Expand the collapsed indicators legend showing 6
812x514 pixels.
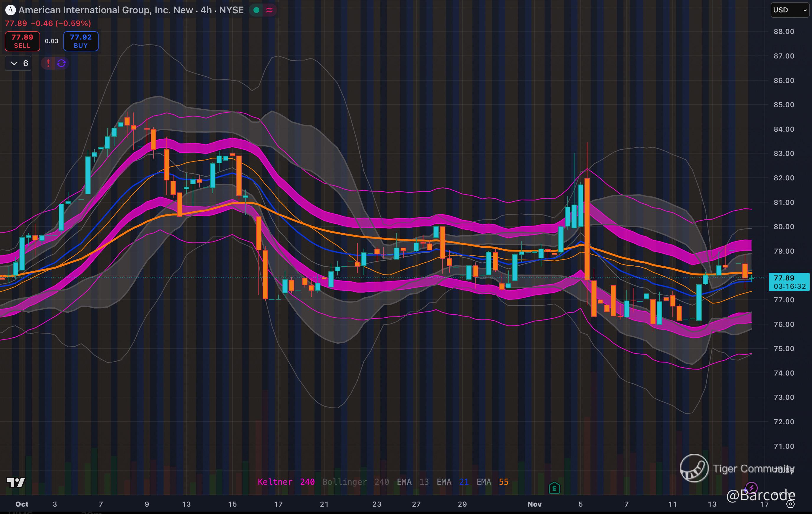18,63
